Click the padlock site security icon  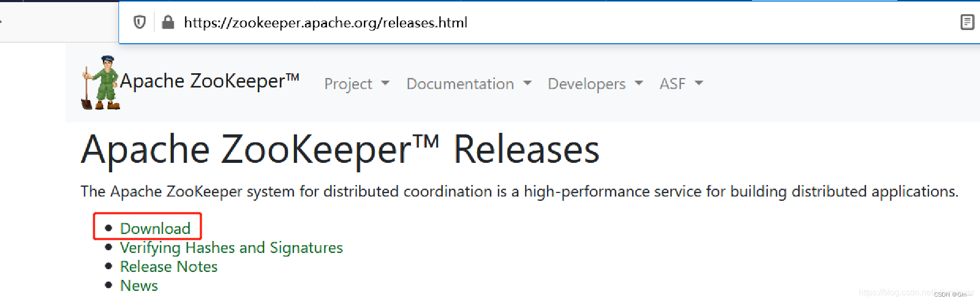168,22
